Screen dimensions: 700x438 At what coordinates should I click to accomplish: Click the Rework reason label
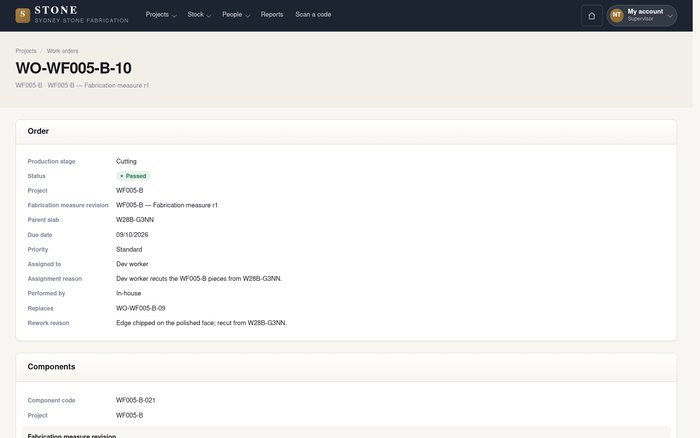pyautogui.click(x=48, y=323)
